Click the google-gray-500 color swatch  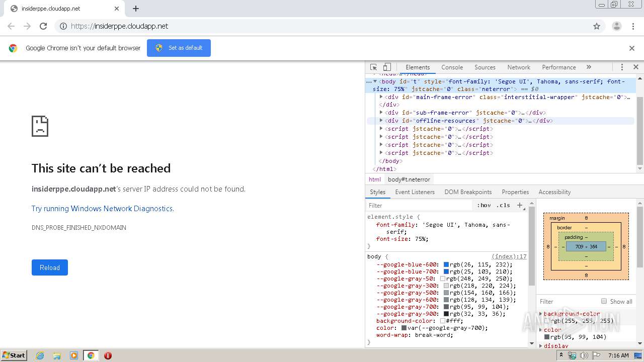click(x=446, y=293)
